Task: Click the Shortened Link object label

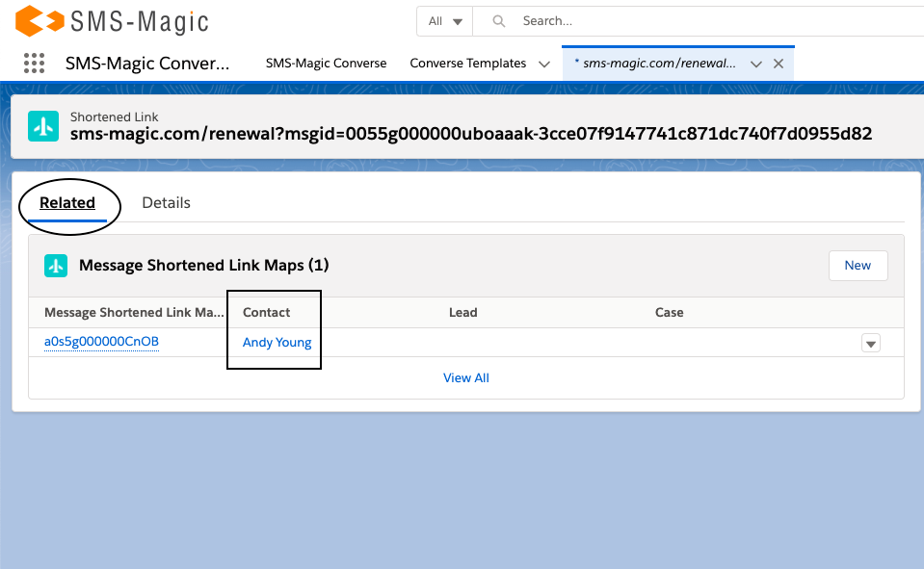Action: [x=115, y=116]
